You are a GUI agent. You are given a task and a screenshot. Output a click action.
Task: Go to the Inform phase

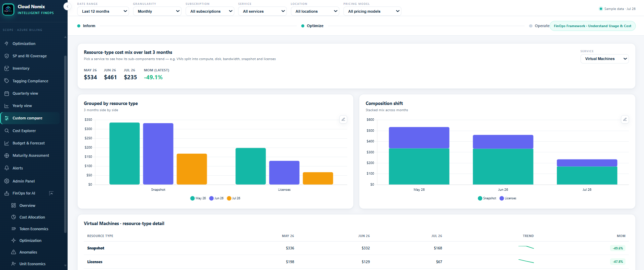[x=86, y=26]
